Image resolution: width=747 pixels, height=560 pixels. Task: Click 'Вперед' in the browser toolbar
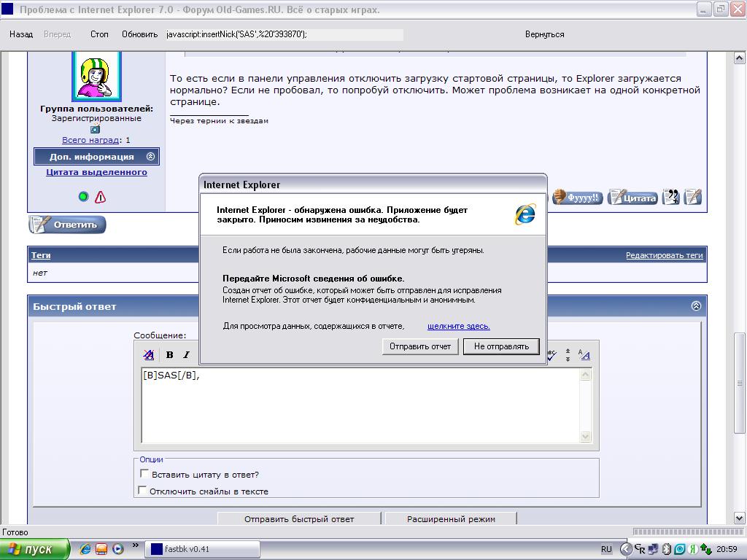[57, 34]
